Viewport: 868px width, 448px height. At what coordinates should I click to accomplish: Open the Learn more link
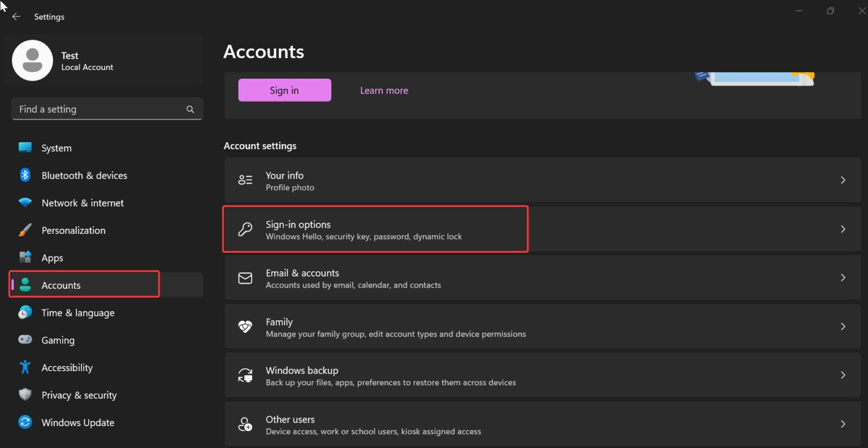click(x=384, y=90)
